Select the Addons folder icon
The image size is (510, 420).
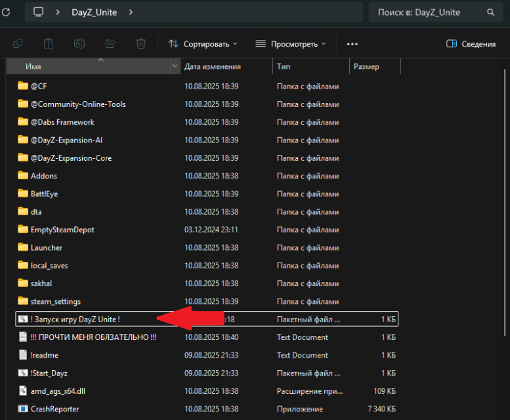tap(23, 175)
